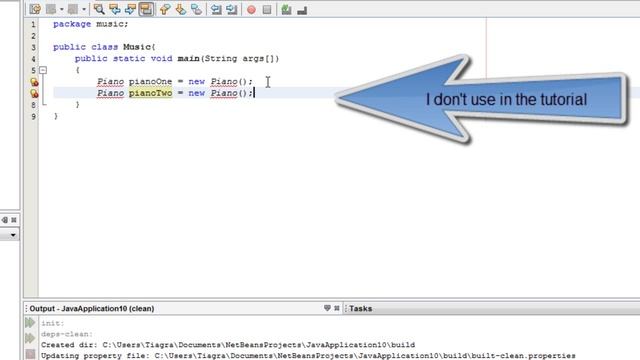Click the Toggle Bookmark icon

(196, 9)
